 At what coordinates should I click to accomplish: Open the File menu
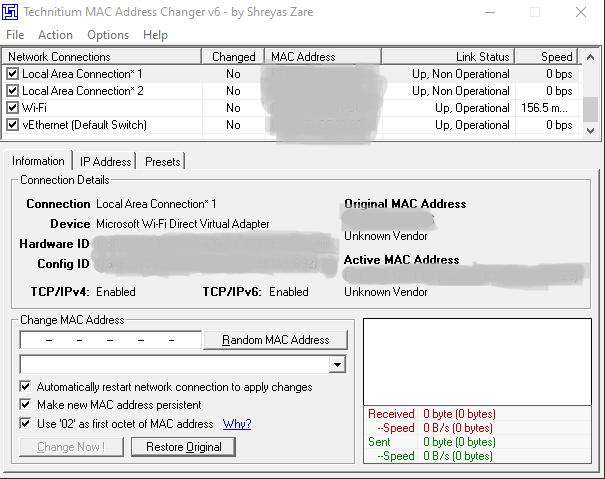(x=15, y=35)
